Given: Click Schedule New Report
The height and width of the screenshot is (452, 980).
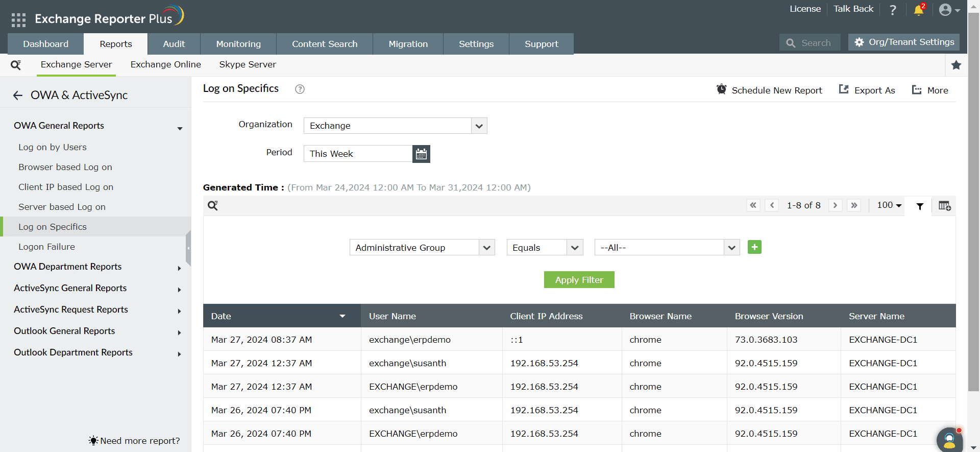Looking at the screenshot, I should point(769,90).
